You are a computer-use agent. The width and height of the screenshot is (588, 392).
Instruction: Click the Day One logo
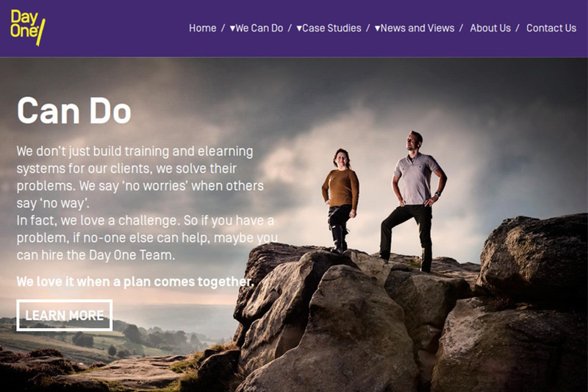tap(28, 27)
